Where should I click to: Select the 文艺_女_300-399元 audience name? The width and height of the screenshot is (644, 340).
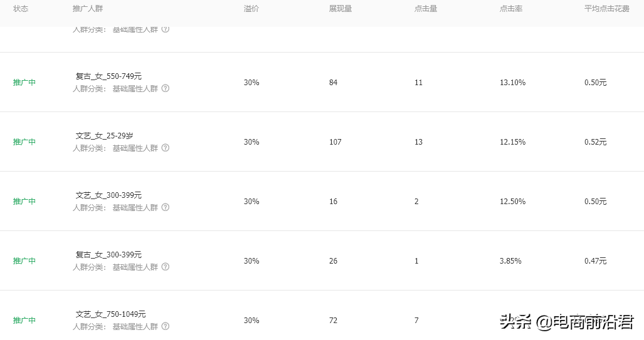[x=108, y=195]
